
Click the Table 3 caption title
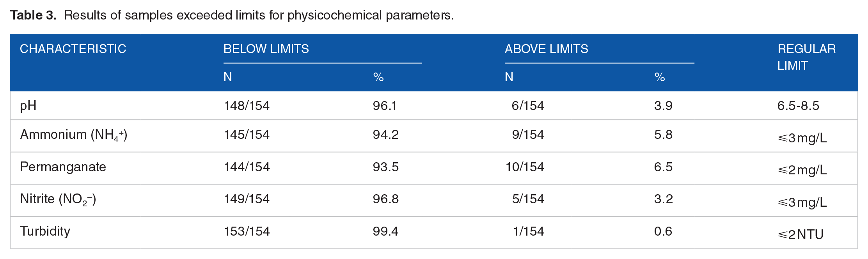click(x=232, y=15)
